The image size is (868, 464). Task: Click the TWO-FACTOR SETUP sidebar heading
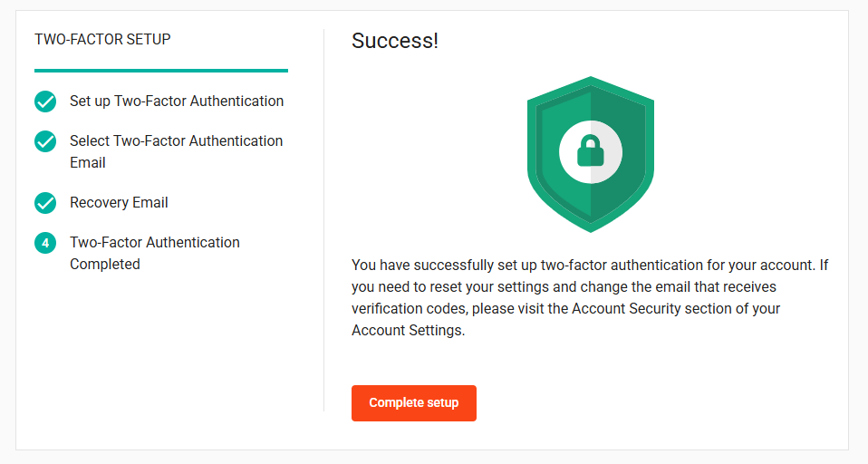[102, 39]
